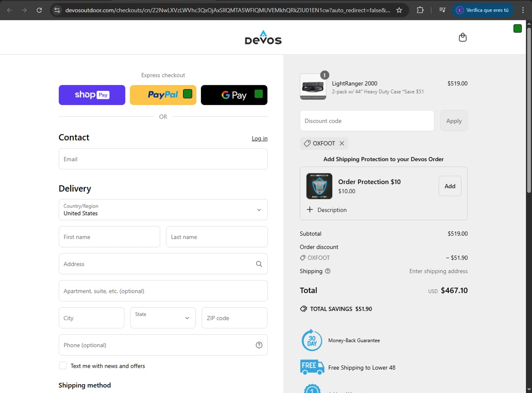
Task: Focus the Email input field
Action: pos(163,159)
